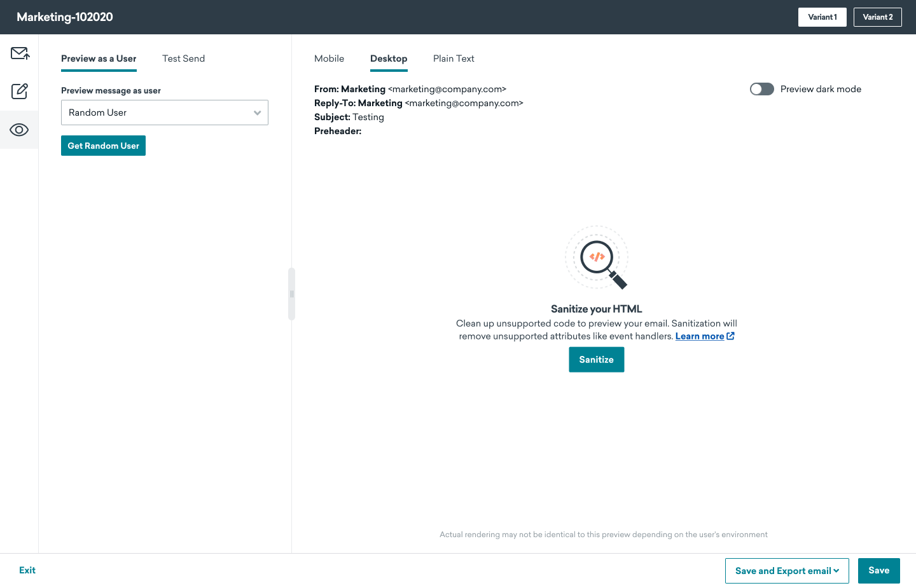Click the Exit link
This screenshot has height=588, width=916.
tap(27, 570)
